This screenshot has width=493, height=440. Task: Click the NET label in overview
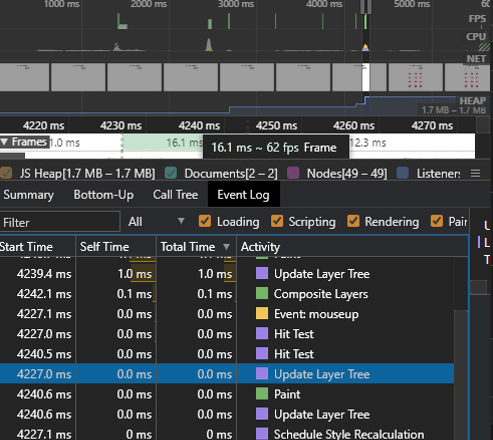[x=476, y=59]
